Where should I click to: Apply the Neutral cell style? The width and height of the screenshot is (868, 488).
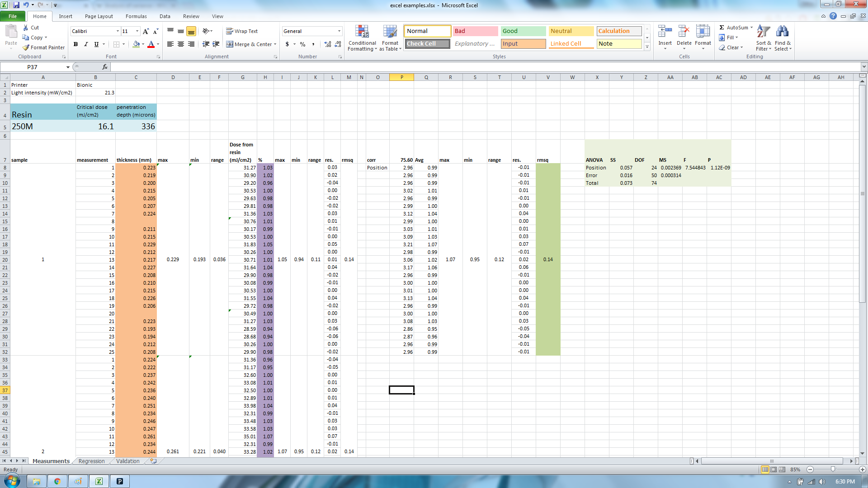click(571, 31)
